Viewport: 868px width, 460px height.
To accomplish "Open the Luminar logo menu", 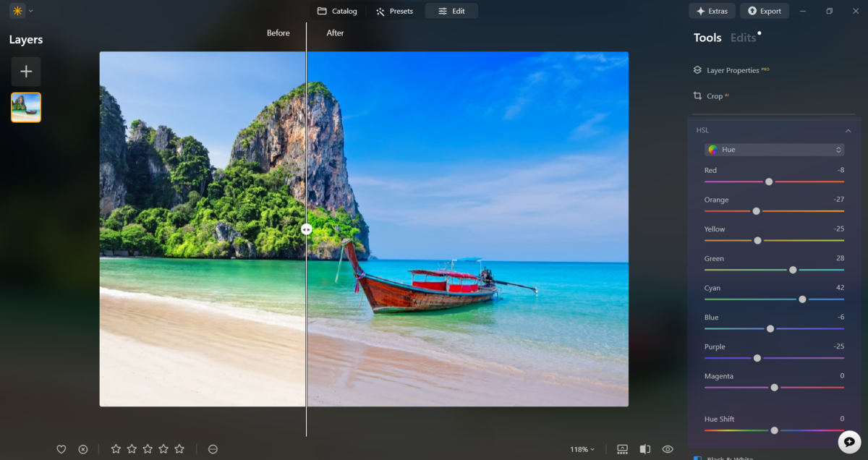I will click(17, 11).
